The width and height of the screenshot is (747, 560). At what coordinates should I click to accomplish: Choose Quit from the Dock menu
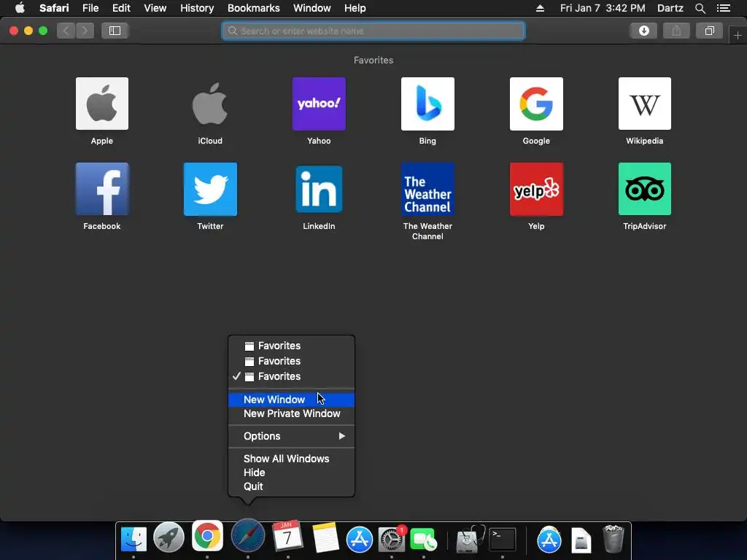pos(292,486)
